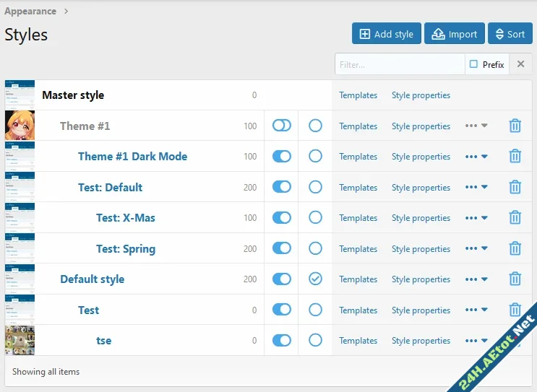Click the Import button
Screen dimensions: 537x392
[x=454, y=34]
